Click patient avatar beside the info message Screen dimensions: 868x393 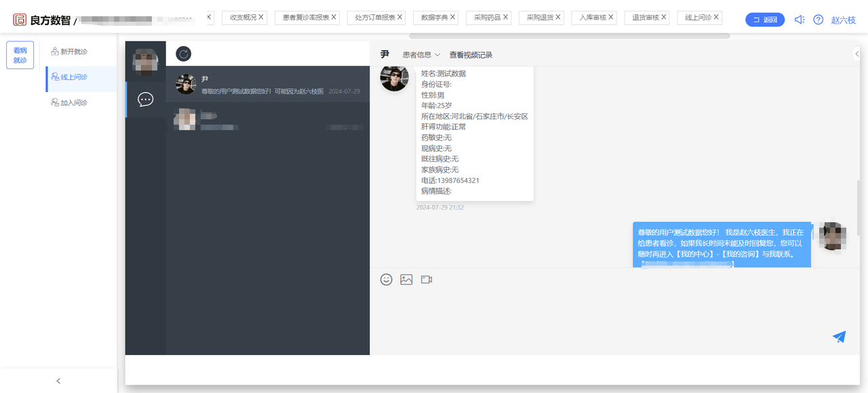[x=394, y=77]
